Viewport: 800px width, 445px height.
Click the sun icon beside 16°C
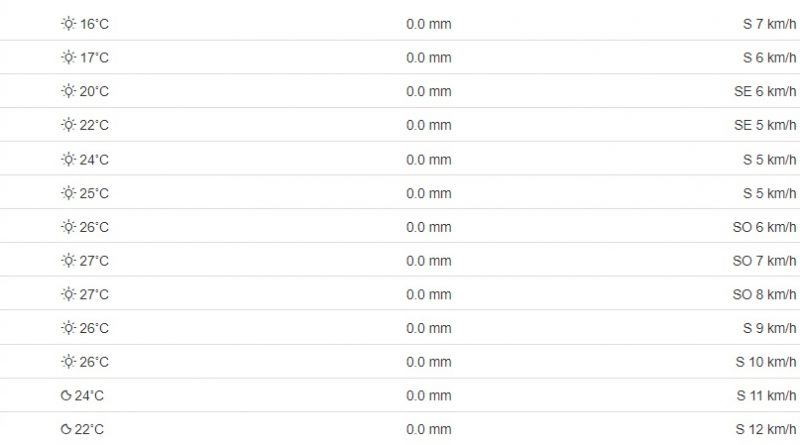(68, 24)
